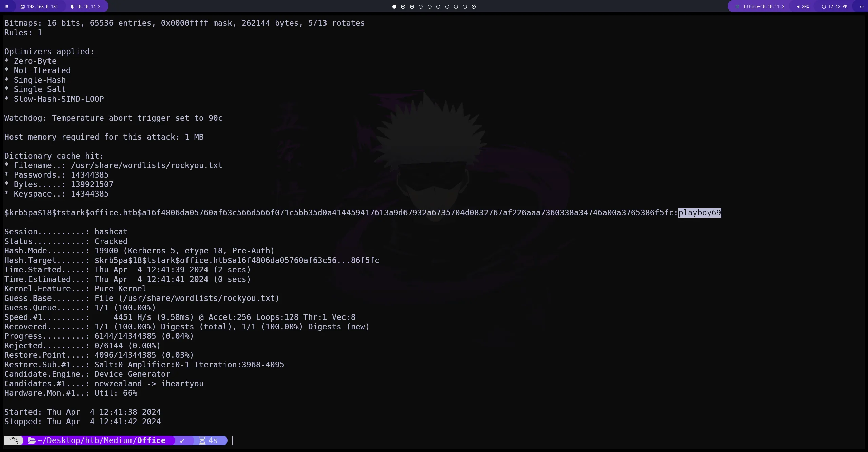868x452 pixels.
Task: Switch to the ninth workspace dot
Action: (465, 7)
